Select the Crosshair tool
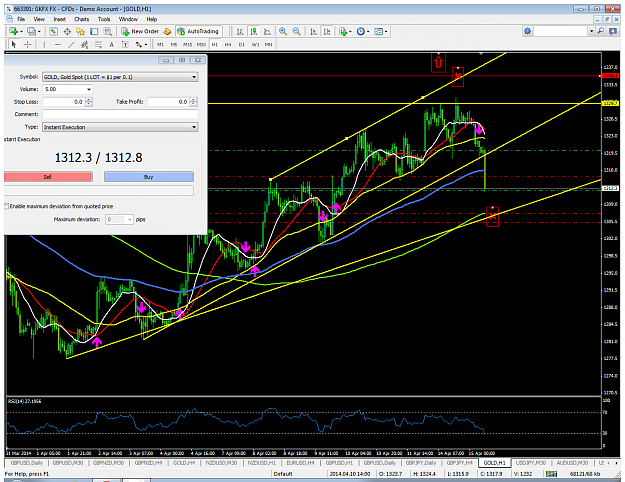 pos(28,45)
